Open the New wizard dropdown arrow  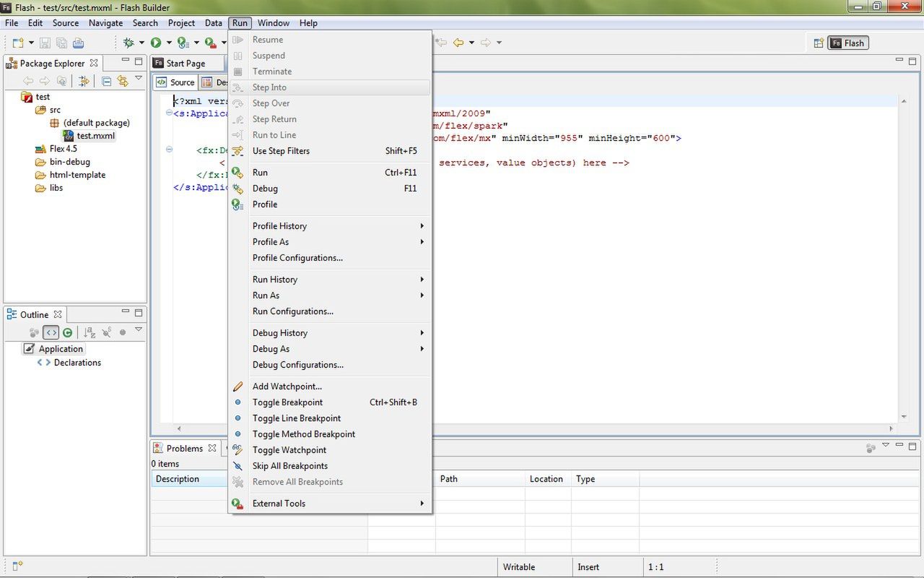point(31,43)
